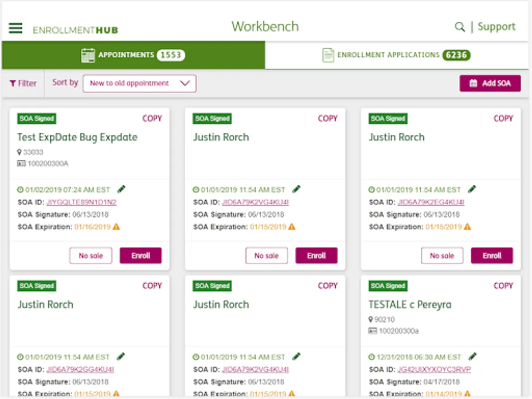Click the 01/02/2019 07:24 AM EST timestamp

pos(67,190)
